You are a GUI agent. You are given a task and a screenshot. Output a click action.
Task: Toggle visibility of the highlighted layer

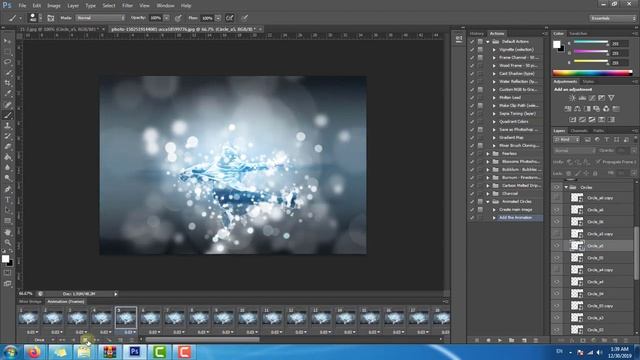click(557, 246)
